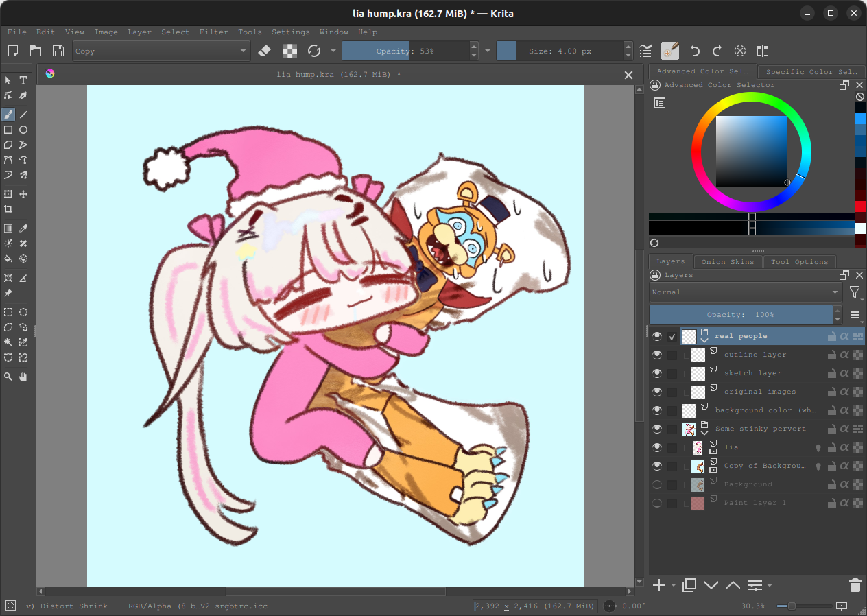Click the Save document icon

pyautogui.click(x=58, y=51)
